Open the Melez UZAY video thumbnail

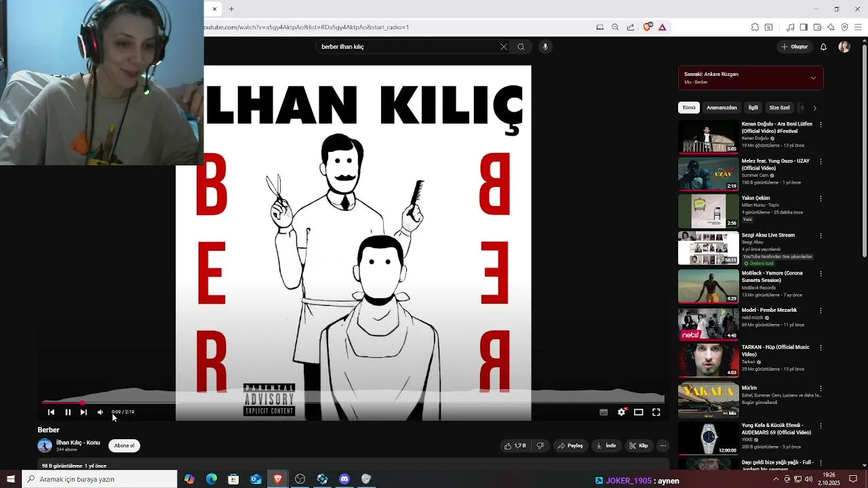(x=708, y=174)
